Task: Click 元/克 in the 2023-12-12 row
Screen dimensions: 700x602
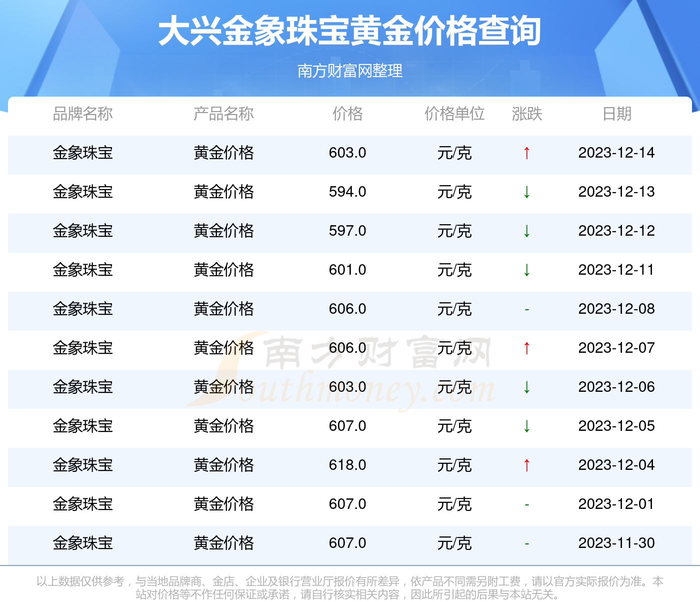Action: [x=454, y=231]
